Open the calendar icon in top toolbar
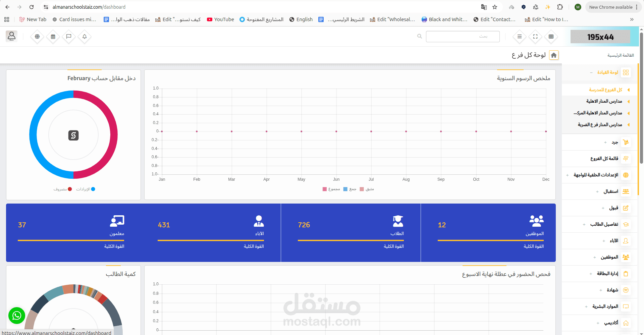 (53, 37)
